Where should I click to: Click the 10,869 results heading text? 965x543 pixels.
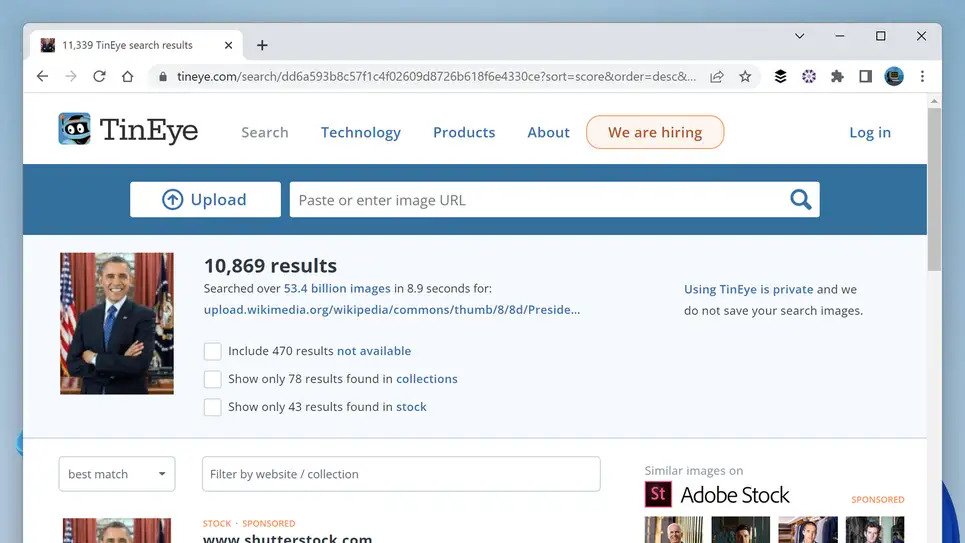click(x=270, y=265)
